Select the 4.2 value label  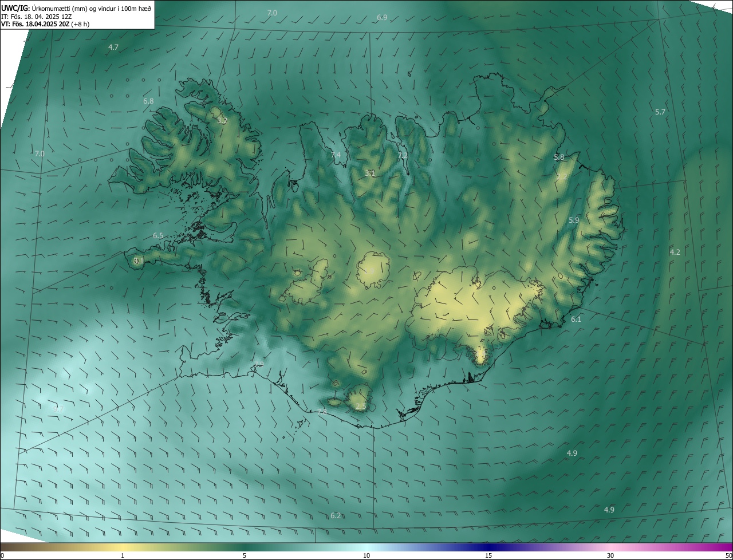pyautogui.click(x=675, y=252)
